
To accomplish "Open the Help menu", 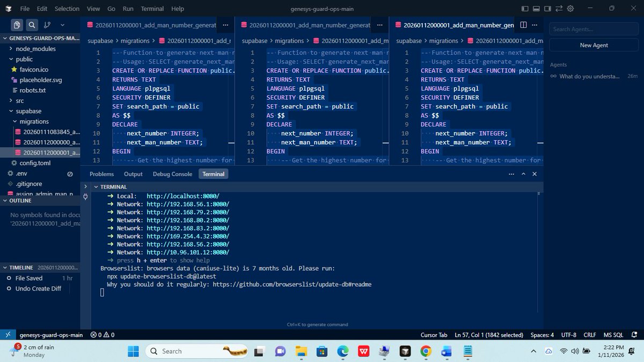I will (177, 9).
